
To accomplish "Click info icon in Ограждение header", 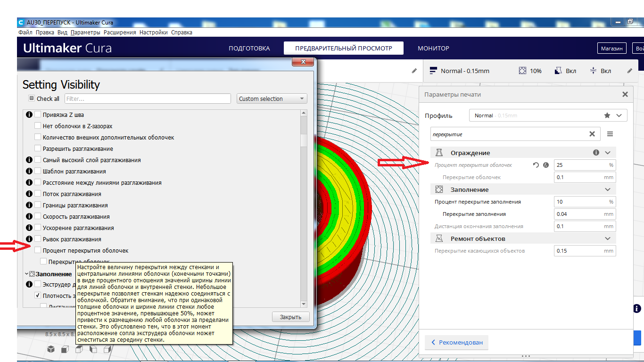I will point(596,153).
